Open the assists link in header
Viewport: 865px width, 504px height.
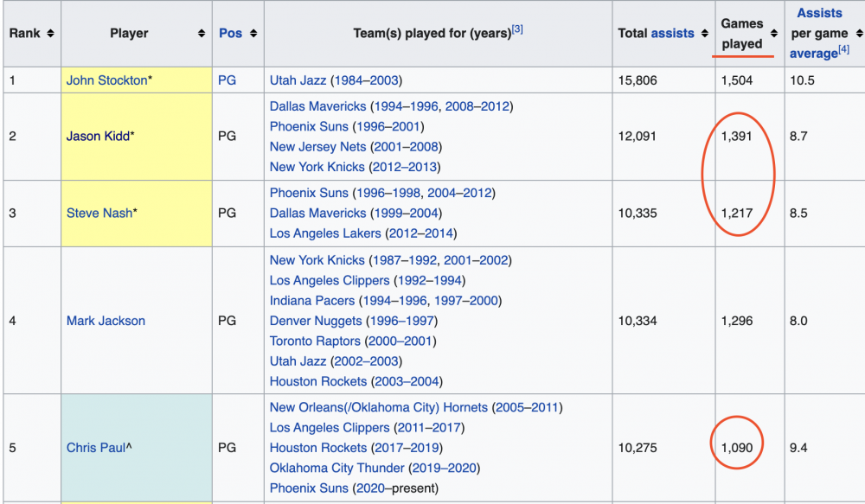tap(672, 34)
